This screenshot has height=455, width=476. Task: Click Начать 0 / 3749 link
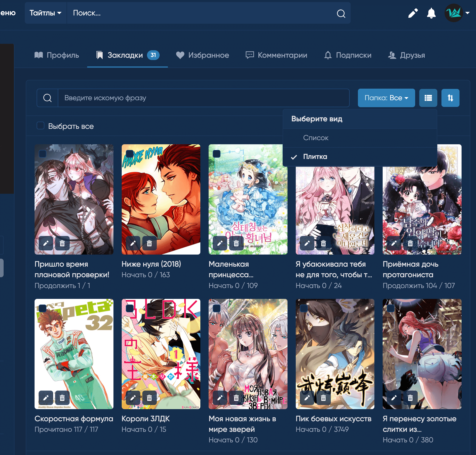click(x=322, y=429)
